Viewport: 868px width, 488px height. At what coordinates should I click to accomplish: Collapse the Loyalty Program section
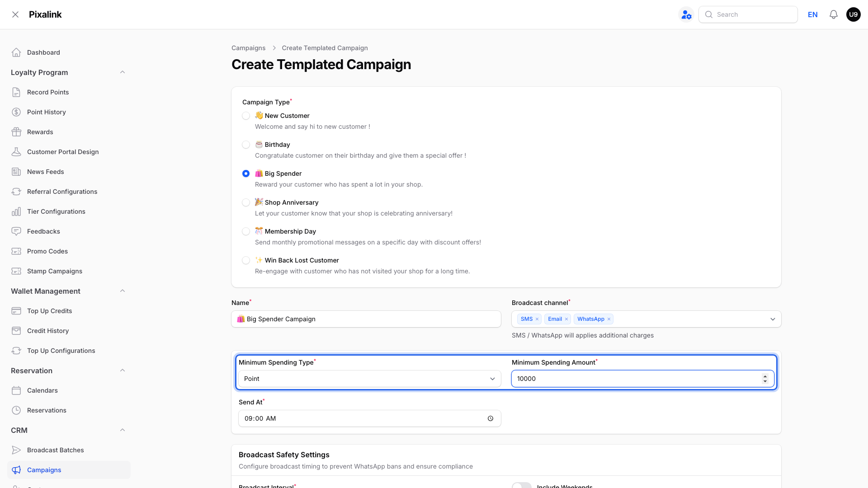tap(123, 72)
